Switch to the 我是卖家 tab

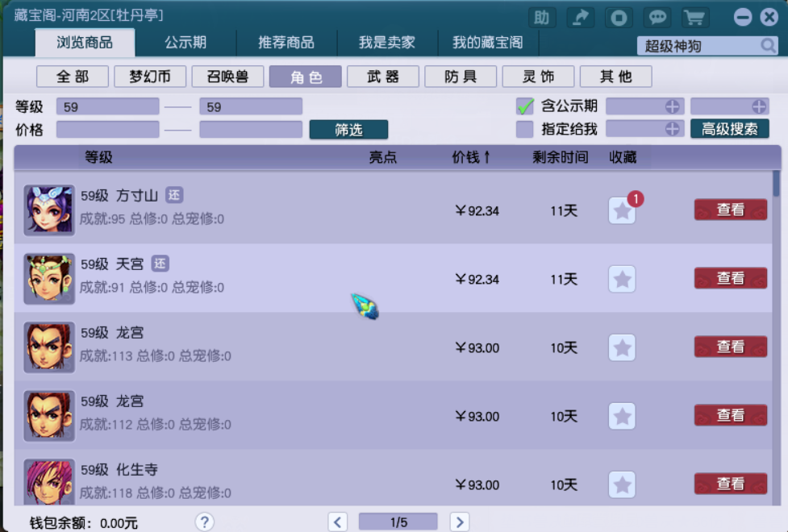click(386, 43)
